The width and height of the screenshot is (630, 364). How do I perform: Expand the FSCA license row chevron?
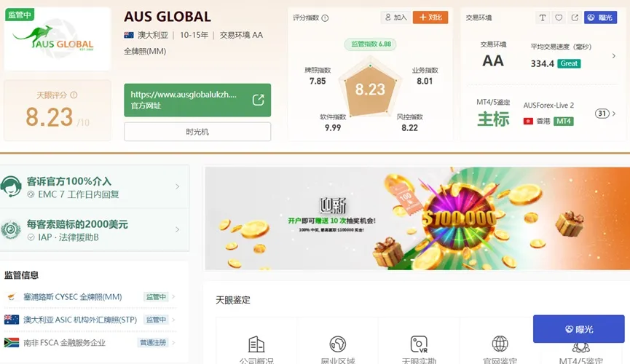pyautogui.click(x=173, y=343)
